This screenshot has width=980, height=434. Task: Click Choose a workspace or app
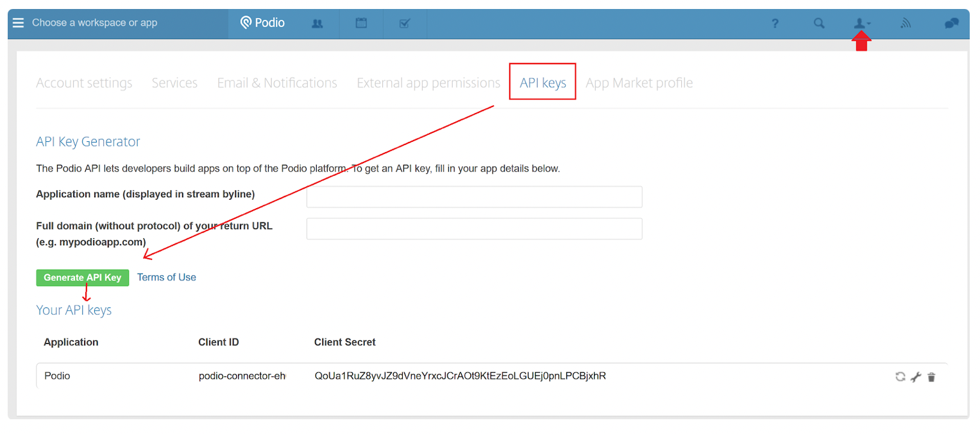click(94, 23)
